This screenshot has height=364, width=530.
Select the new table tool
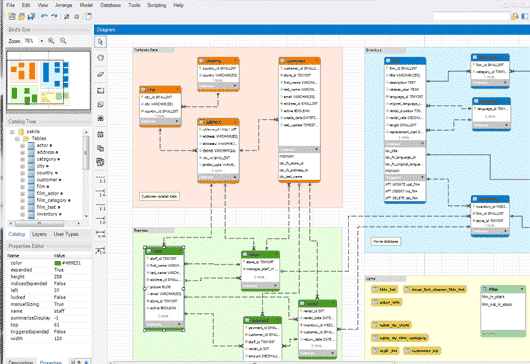pos(100,135)
